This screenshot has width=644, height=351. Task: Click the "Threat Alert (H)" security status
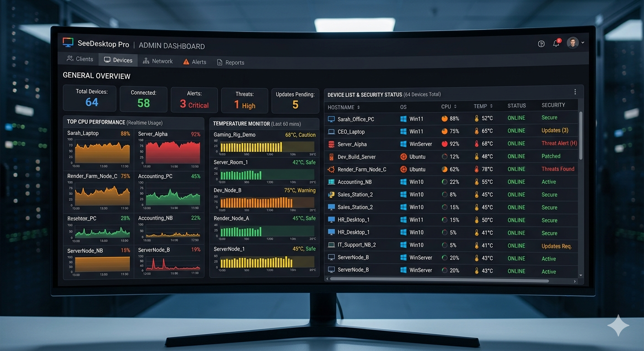(x=559, y=143)
